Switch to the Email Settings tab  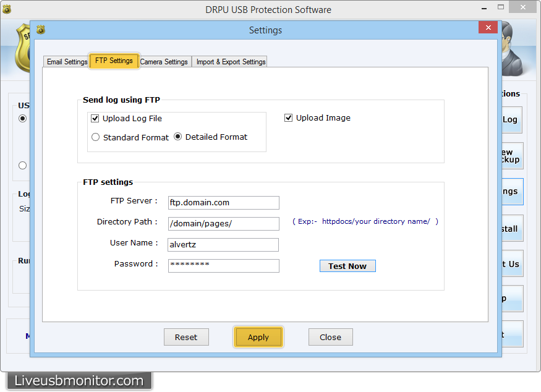(x=66, y=62)
